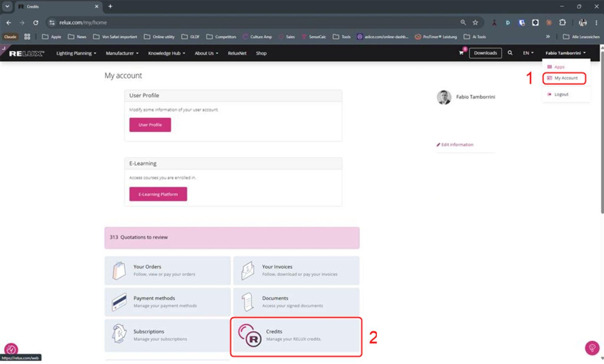Click the help lightbulb chat button

[x=592, y=348]
